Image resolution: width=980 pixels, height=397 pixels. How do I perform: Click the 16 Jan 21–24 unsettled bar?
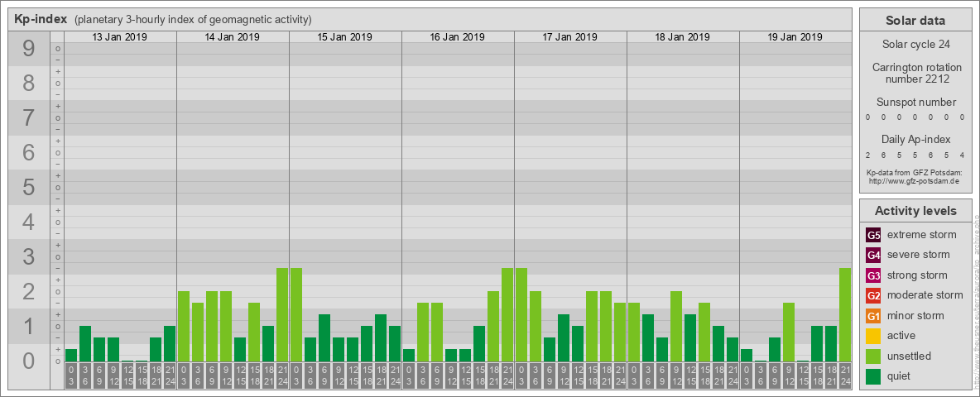(507, 314)
